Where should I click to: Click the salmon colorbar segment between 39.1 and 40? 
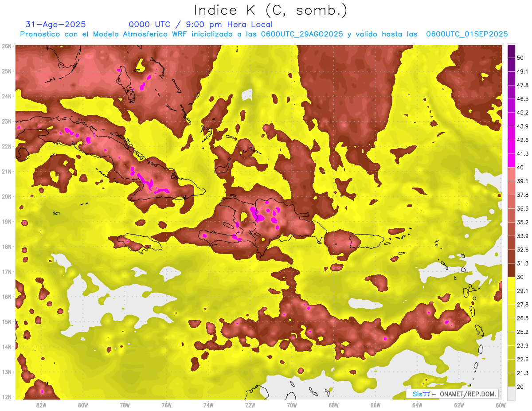coord(511,174)
